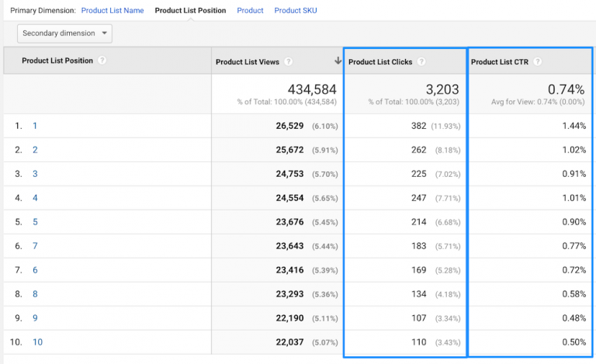Sort by Product List Clicks column header
The height and width of the screenshot is (364, 596).
click(380, 62)
